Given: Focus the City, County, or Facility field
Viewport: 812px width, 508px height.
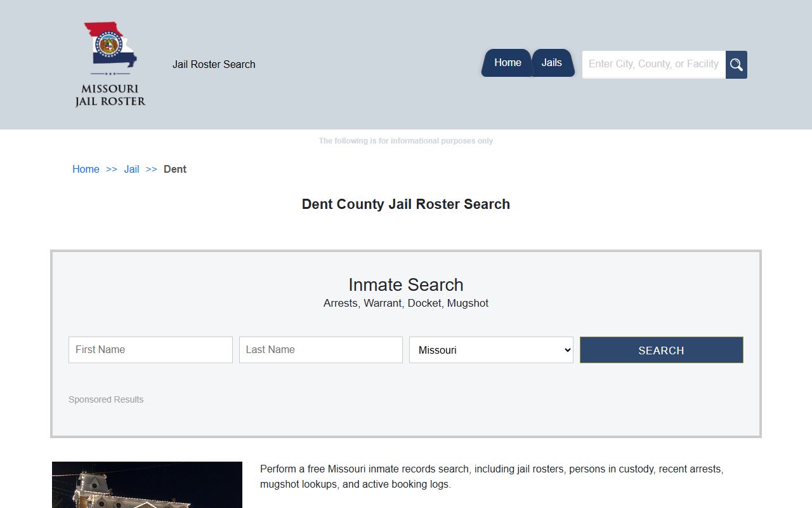Looking at the screenshot, I should [654, 65].
